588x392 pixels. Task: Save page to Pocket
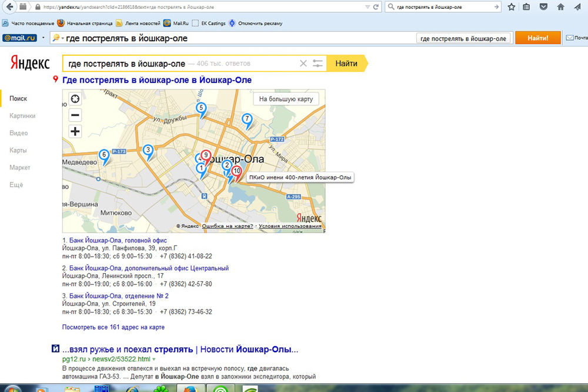(543, 6)
